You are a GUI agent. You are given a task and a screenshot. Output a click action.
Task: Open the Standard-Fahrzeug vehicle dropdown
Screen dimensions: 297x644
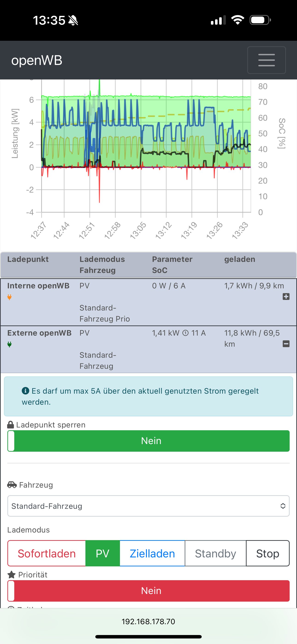click(x=148, y=506)
